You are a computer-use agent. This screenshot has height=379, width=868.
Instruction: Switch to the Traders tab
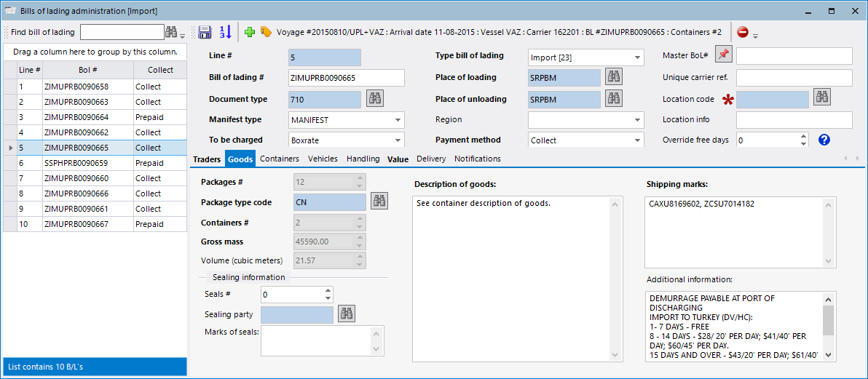(x=206, y=159)
